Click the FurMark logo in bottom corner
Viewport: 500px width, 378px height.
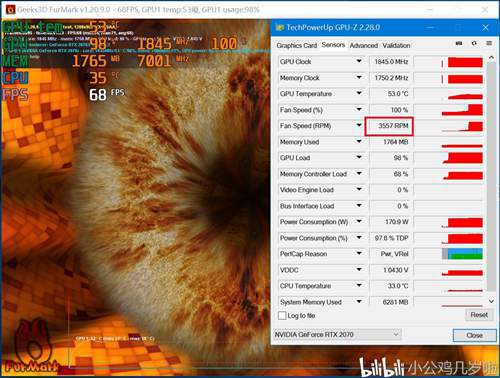pyautogui.click(x=31, y=347)
